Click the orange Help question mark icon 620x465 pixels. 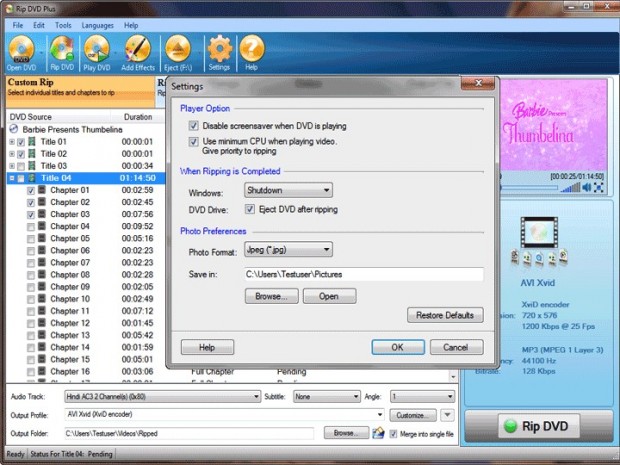[251, 53]
